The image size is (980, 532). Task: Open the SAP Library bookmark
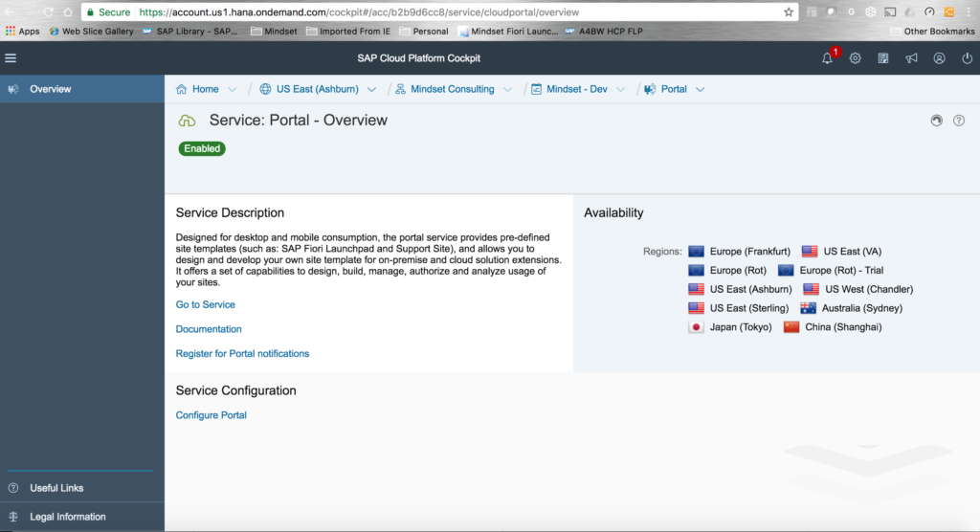pos(190,32)
